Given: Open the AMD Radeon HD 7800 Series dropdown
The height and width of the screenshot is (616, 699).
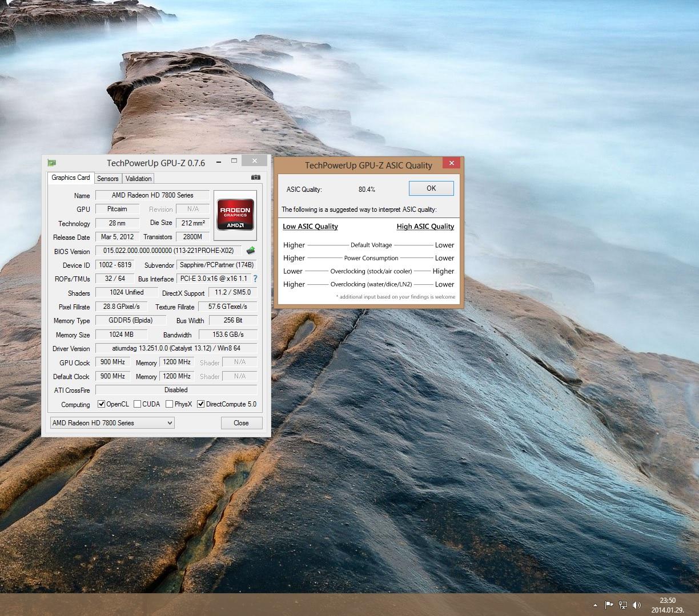Looking at the screenshot, I should (x=113, y=423).
